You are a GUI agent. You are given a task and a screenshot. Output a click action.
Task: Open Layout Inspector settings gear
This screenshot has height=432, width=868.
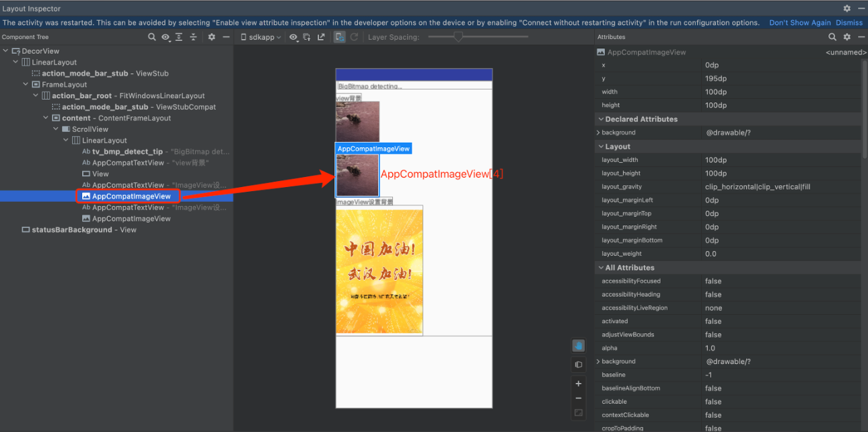pyautogui.click(x=847, y=9)
